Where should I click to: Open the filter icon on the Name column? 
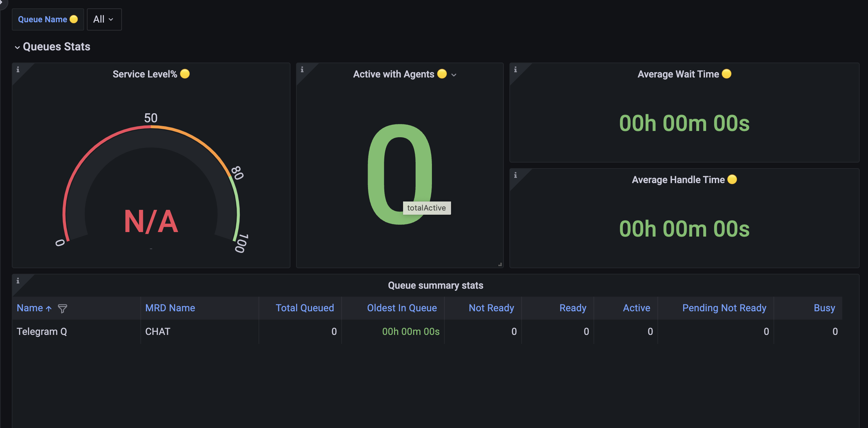click(x=63, y=308)
